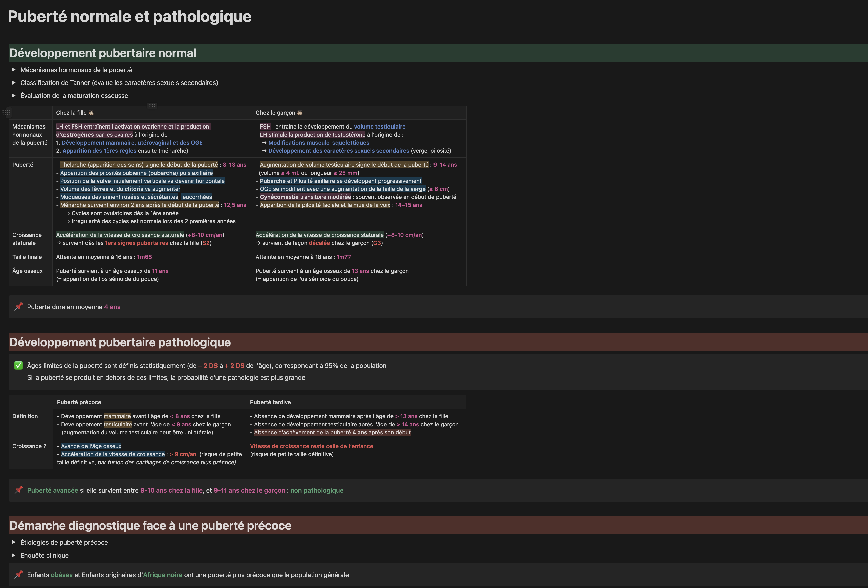Image resolution: width=868 pixels, height=588 pixels.
Task: Expand the "Enquête clinique" toggle arrow
Action: coord(14,555)
